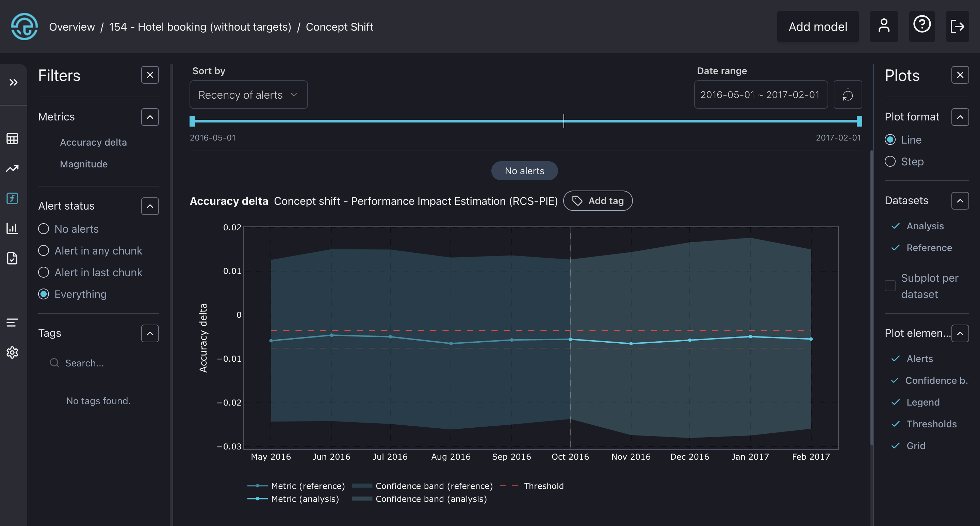The image size is (980, 526).
Task: Enable Subplot per dataset checkbox
Action: click(890, 286)
